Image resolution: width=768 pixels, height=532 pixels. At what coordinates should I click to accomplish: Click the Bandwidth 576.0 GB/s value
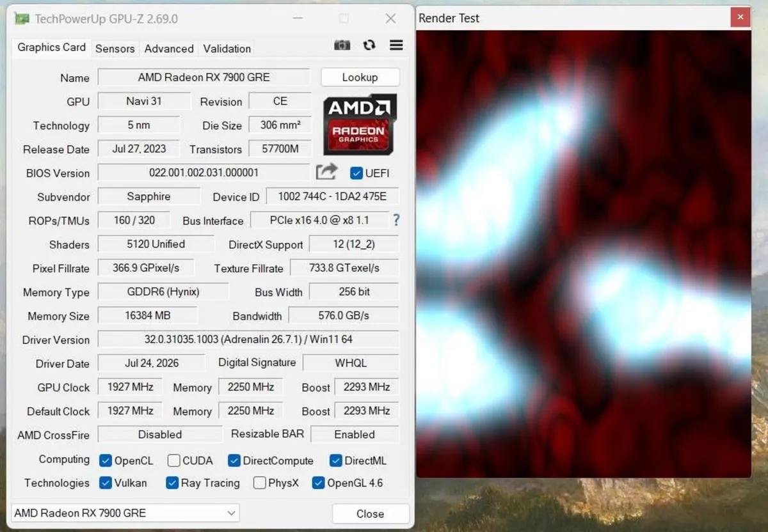[x=344, y=315]
